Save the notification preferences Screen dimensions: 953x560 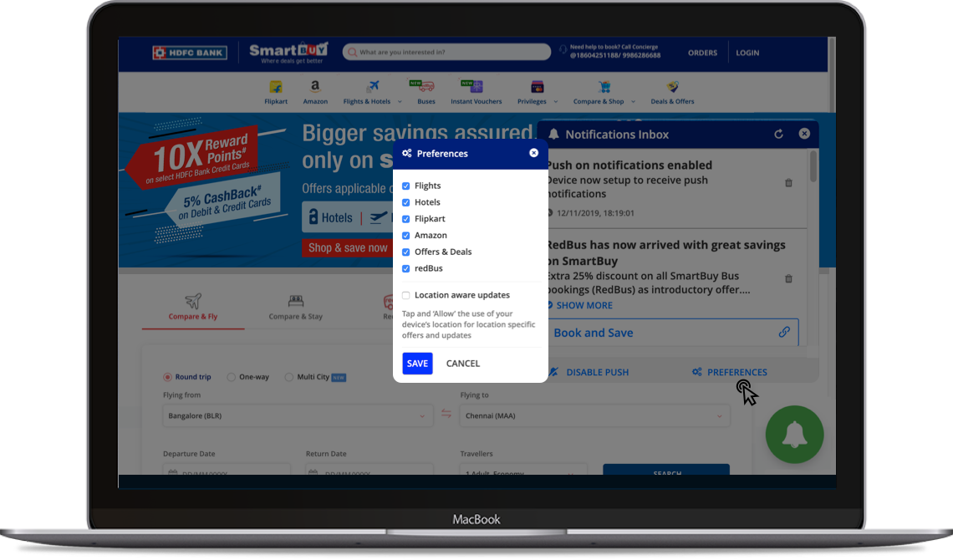coord(417,364)
